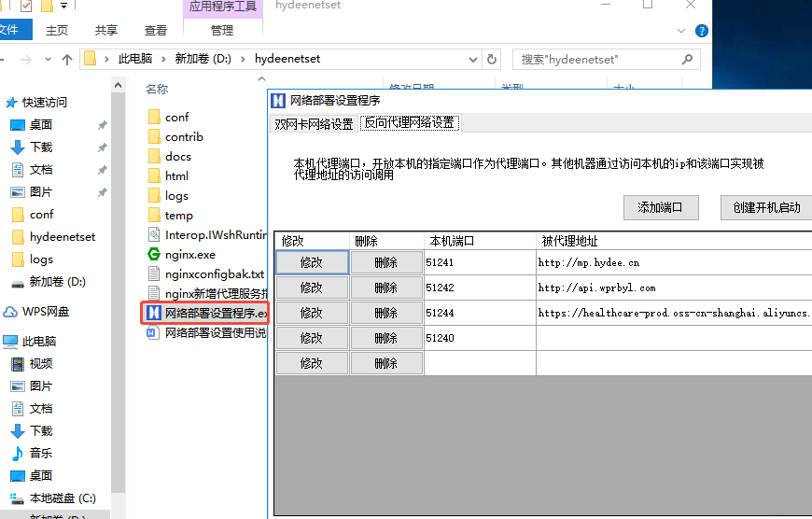The width and height of the screenshot is (812, 519).
Task: Open the address bar history dropdown
Action: 472,60
